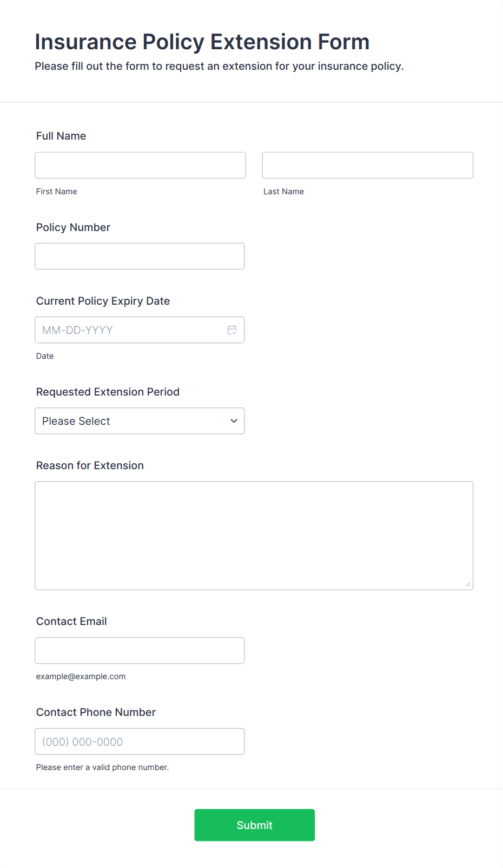Open the calendar date picker icon

[x=232, y=330]
